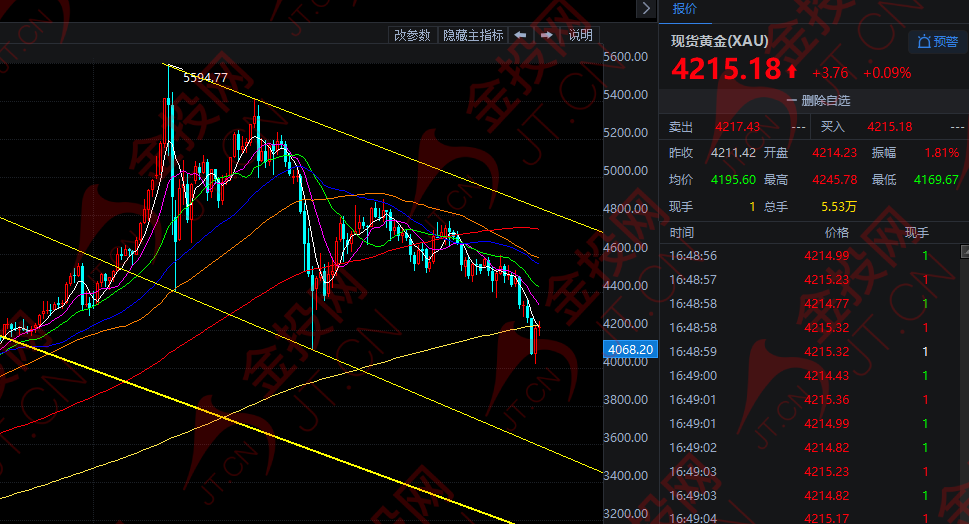
Task: Click 隐藏主指标 to hide the main indicator
Action: (473, 35)
